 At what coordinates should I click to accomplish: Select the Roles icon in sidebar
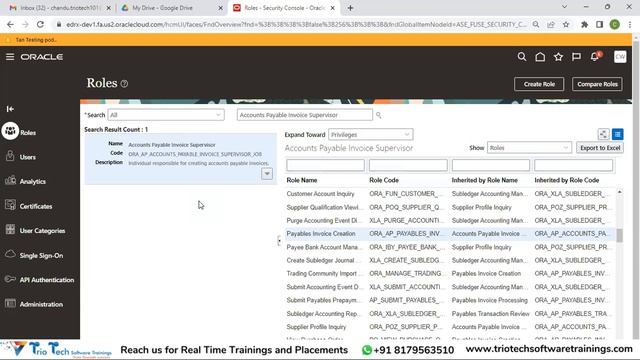point(10,131)
